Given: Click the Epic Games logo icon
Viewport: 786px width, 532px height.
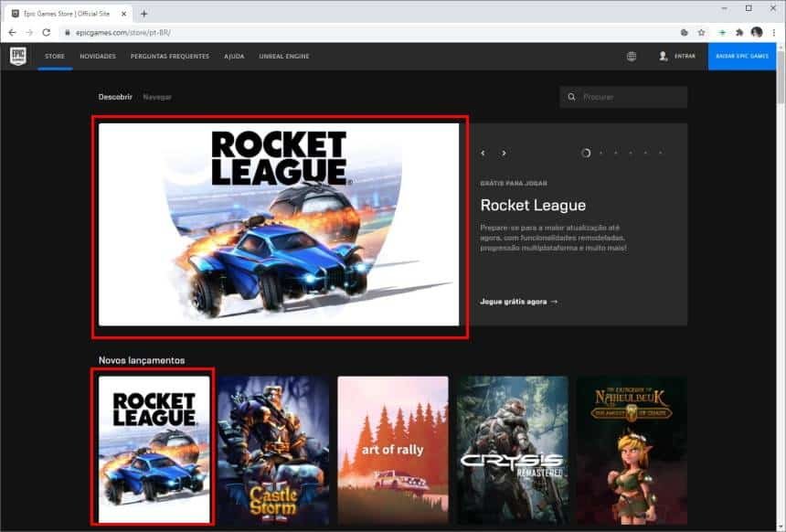Looking at the screenshot, I should (x=18, y=56).
